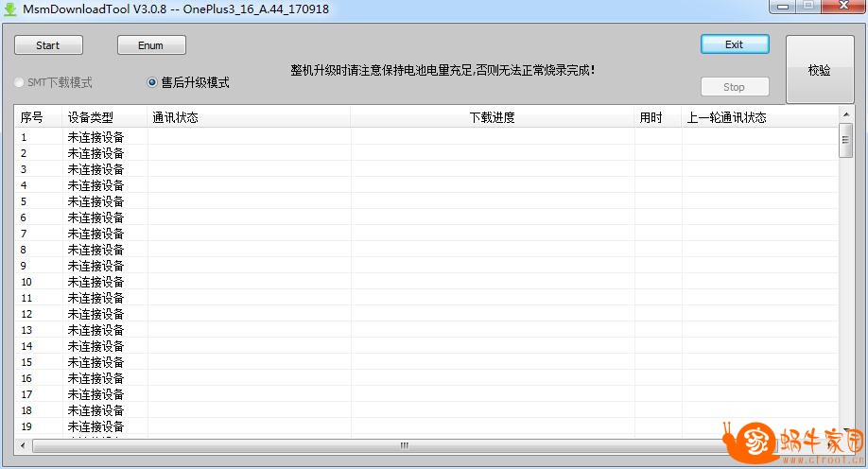Select row 6 未连接设备

(426, 217)
